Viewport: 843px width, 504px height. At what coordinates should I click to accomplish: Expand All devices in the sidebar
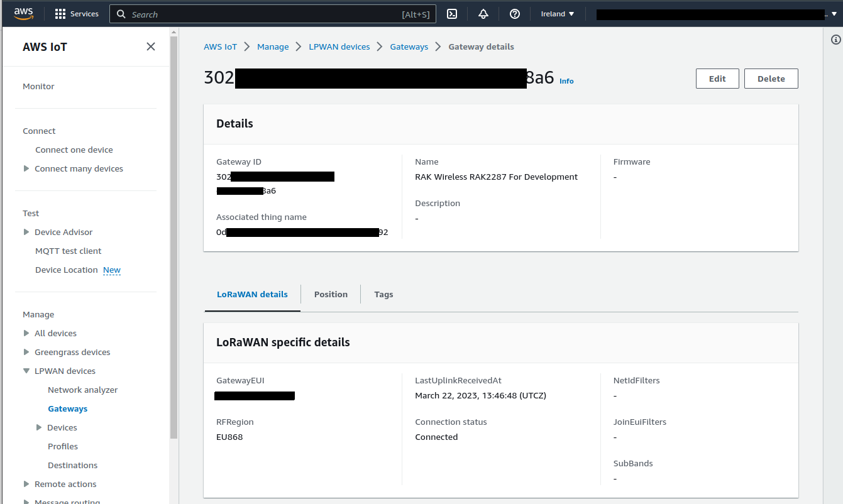[x=26, y=333]
